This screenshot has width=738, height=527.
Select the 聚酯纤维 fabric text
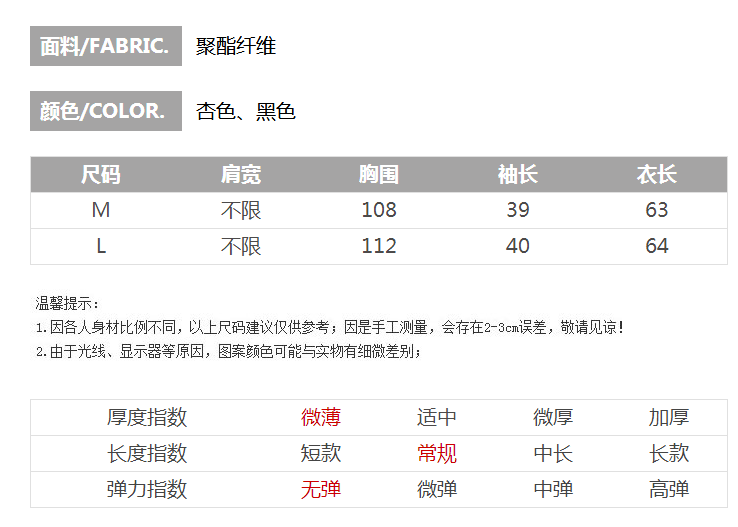click(236, 46)
